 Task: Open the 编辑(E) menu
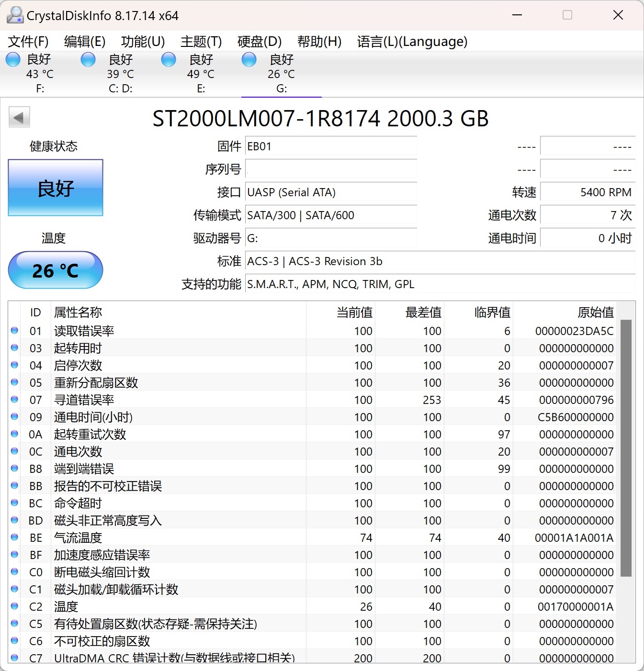[x=85, y=42]
